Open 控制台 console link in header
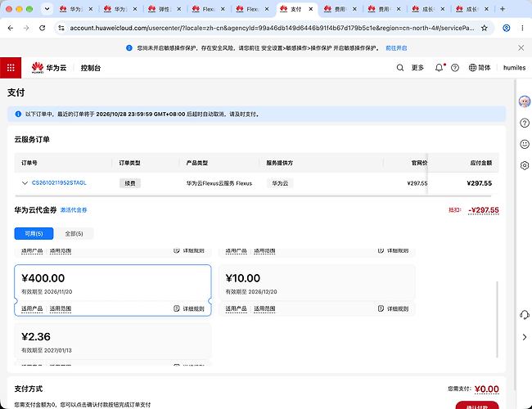This screenshot has width=532, height=409. pos(91,68)
